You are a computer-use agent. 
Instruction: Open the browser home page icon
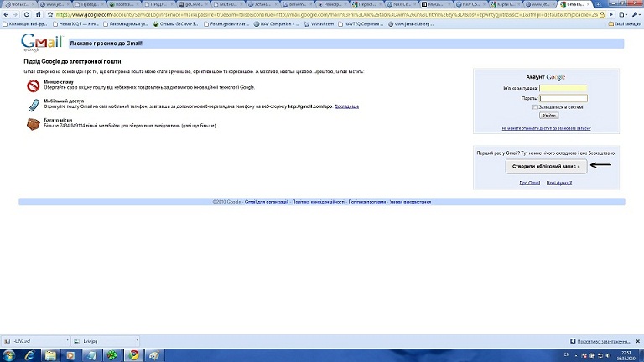[x=39, y=14]
